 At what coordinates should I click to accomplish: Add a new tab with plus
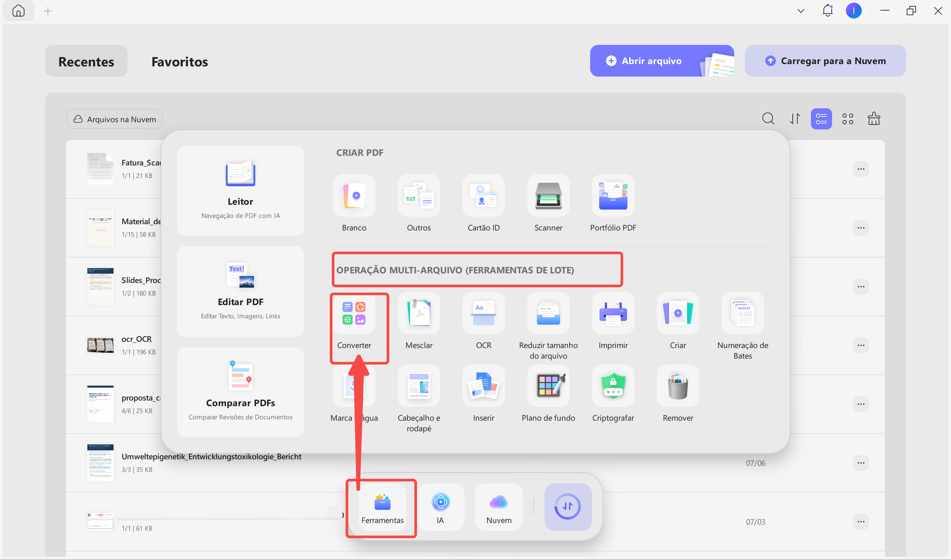pyautogui.click(x=48, y=11)
